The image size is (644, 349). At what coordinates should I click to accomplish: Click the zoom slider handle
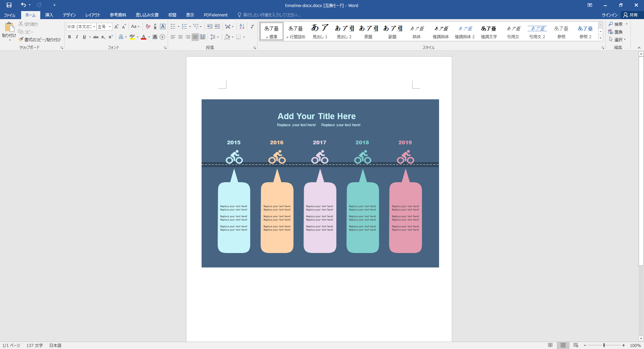[x=604, y=345]
